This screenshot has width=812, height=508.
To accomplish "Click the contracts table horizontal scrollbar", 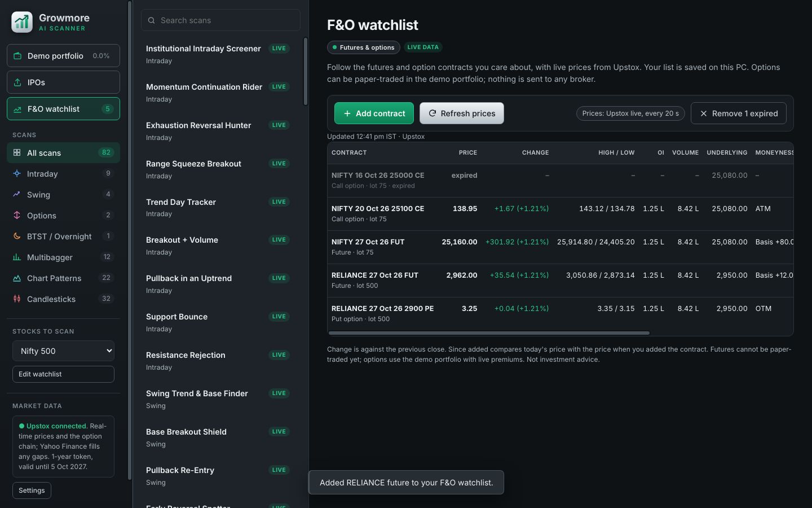I will click(x=489, y=333).
